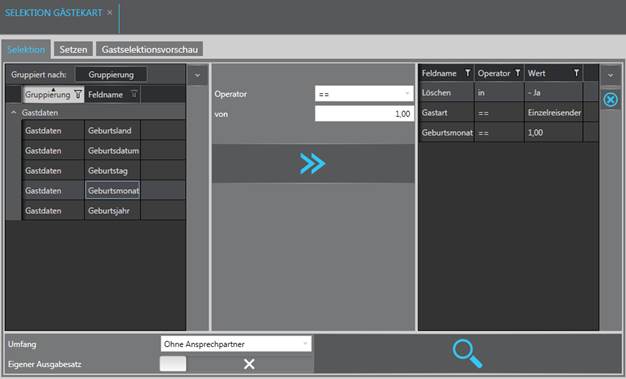
Task: Click filter icon on right Feldname column
Action: pyautogui.click(x=468, y=73)
